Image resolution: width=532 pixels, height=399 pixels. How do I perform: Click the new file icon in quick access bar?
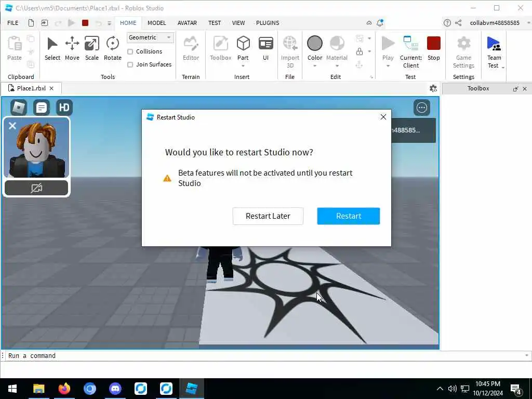click(x=31, y=23)
